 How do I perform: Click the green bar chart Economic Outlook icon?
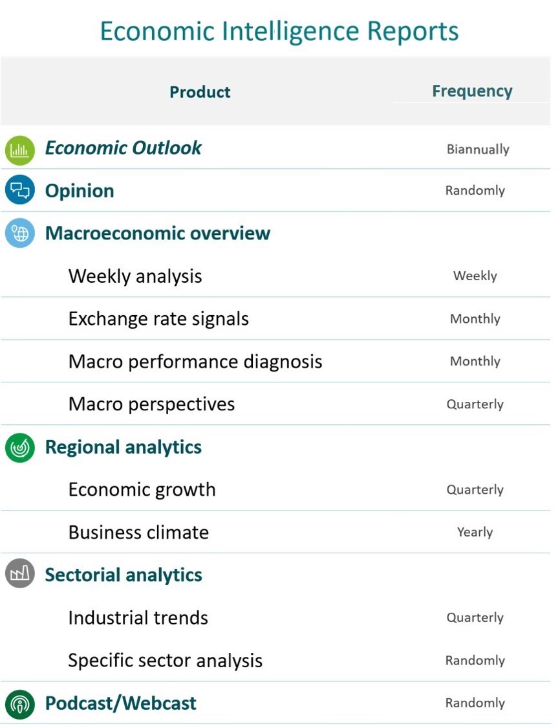pos(20,150)
